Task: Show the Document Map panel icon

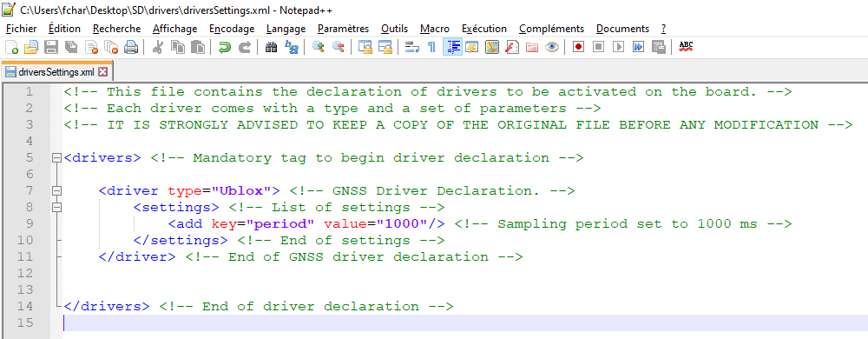Action: click(x=492, y=47)
